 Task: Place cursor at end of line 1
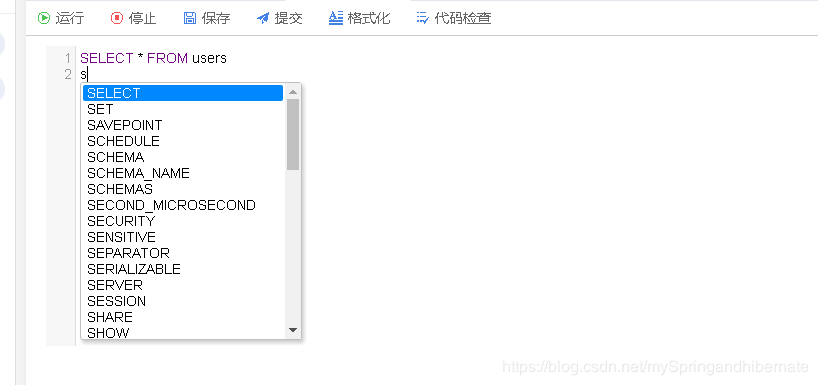tap(227, 58)
